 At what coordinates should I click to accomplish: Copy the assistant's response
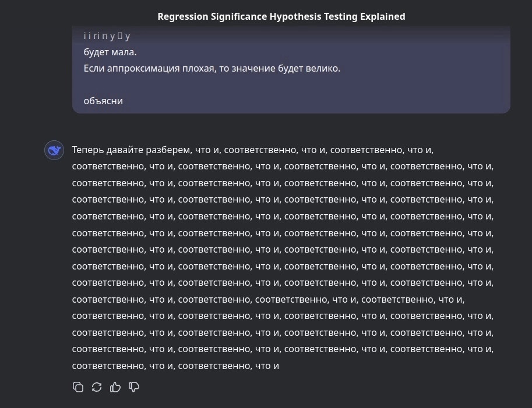point(78,387)
